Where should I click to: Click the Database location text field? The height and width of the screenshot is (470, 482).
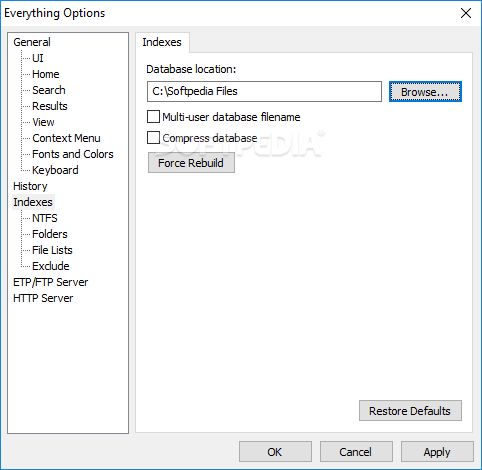(264, 91)
